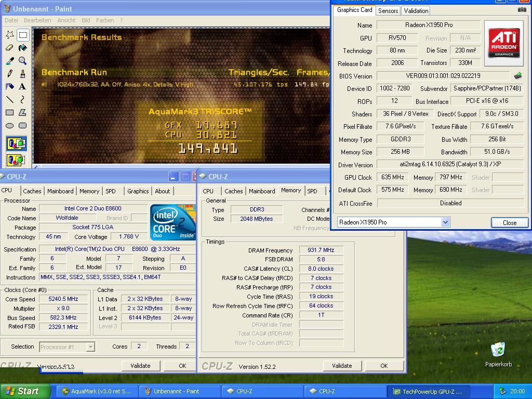The height and width of the screenshot is (399, 532).
Task: Select the Text tool (letter A)
Action: (23, 87)
